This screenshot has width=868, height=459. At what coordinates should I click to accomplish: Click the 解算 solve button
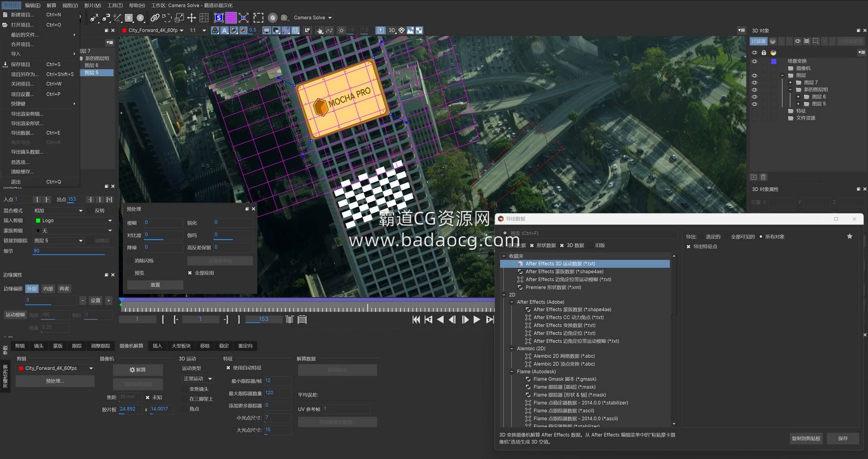click(138, 370)
